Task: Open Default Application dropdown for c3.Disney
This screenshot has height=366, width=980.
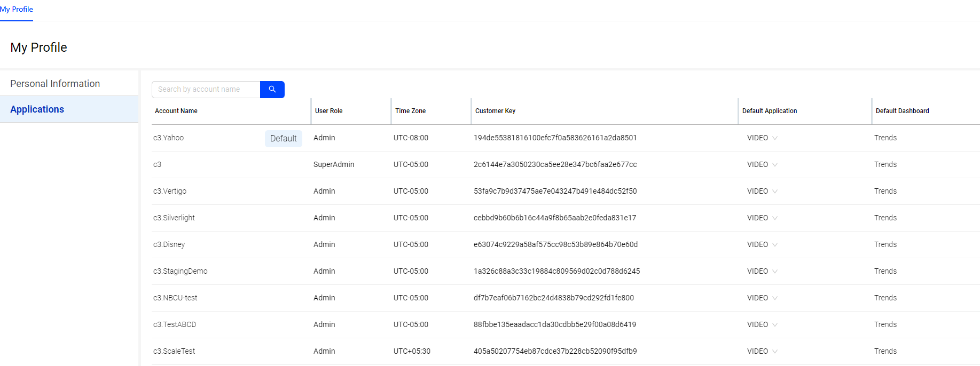Action: coord(762,244)
